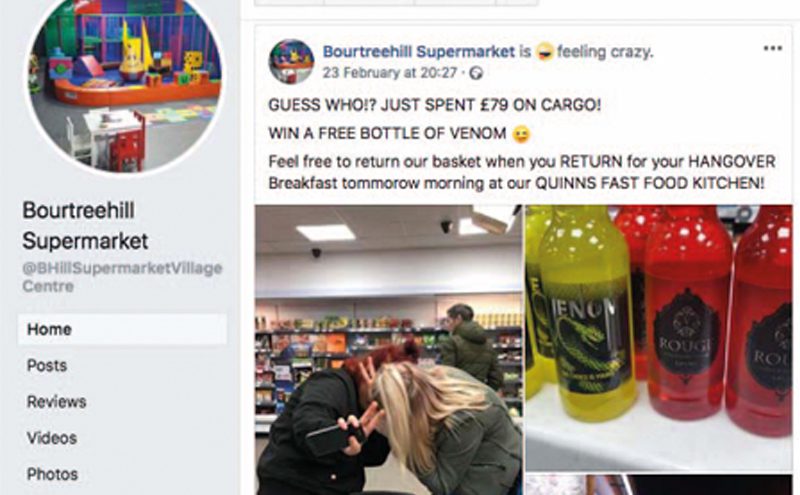Open the Venom and Rouge bottles photo
The width and height of the screenshot is (800, 495).
coord(659,337)
